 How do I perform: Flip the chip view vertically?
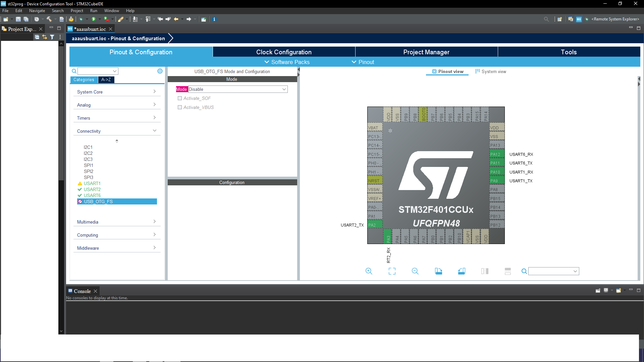[508, 271]
